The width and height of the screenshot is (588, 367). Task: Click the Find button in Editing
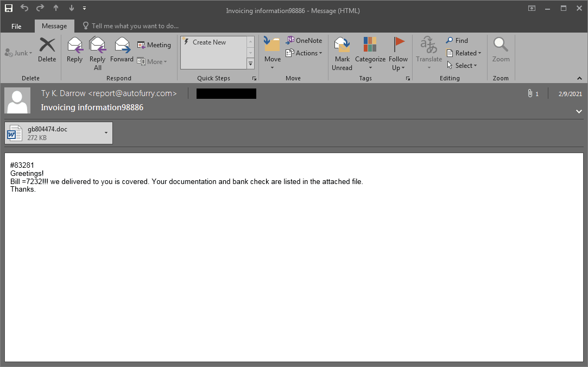[x=457, y=41]
